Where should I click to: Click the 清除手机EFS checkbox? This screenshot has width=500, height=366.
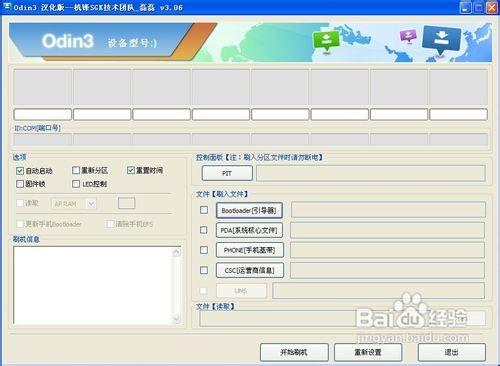click(x=110, y=224)
